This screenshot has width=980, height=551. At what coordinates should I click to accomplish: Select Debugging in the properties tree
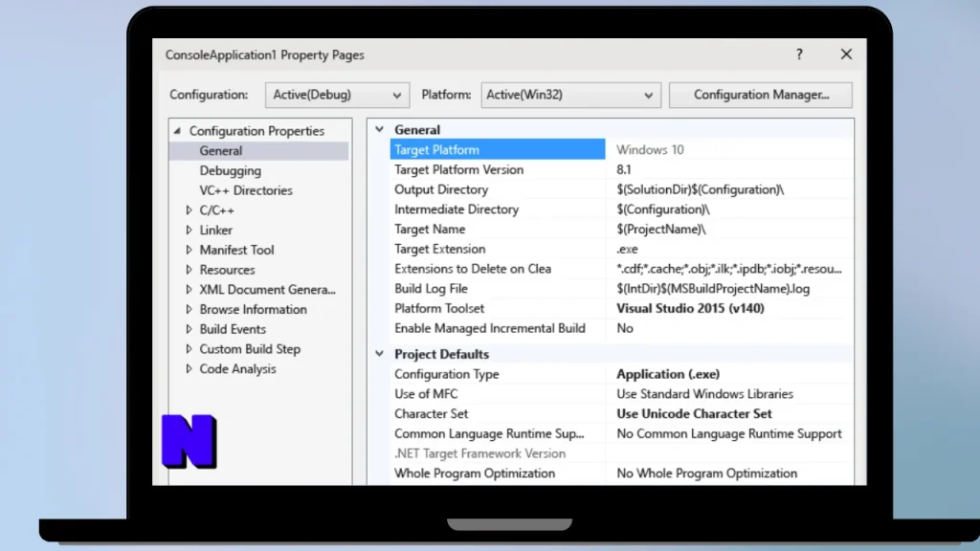230,170
